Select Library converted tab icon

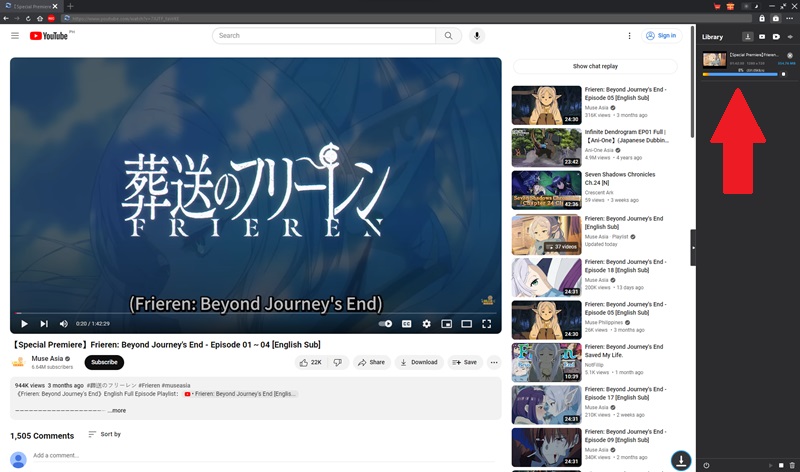776,37
